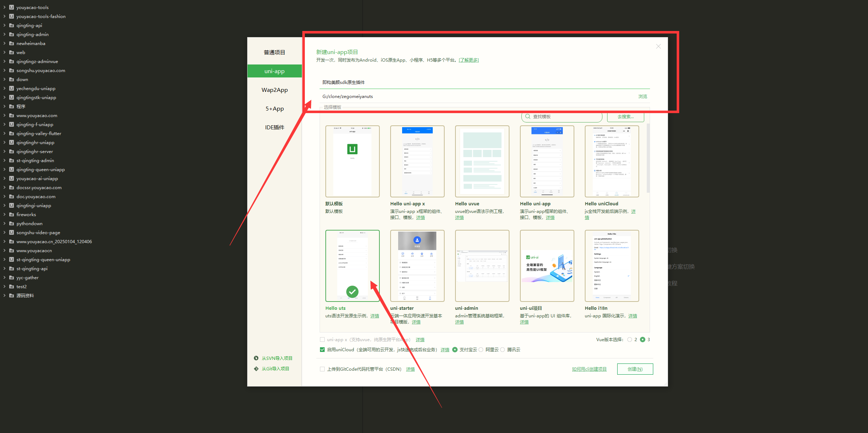Click the youyacao-ai-uniapp project icon
Screen dimensions: 868x433
(x=12, y=178)
